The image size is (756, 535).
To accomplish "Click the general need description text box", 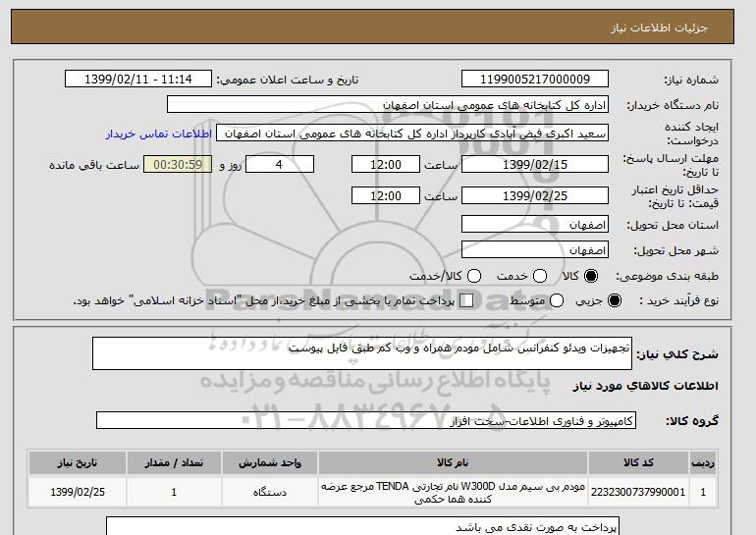I will pyautogui.click(x=362, y=353).
